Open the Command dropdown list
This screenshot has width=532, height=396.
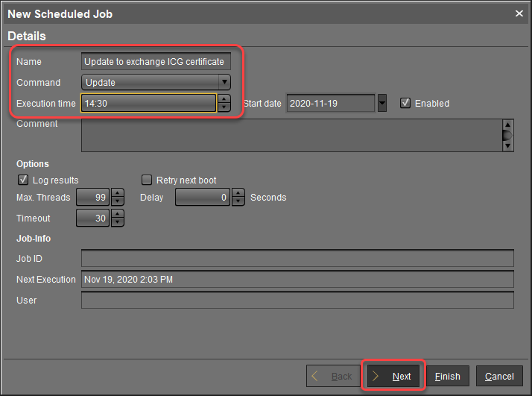[224, 82]
